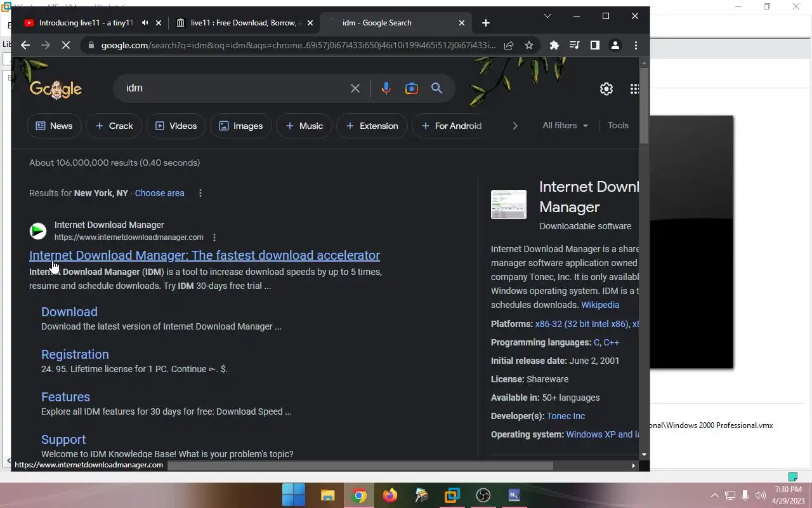This screenshot has height=508, width=812.
Task: Open the All filters dropdown
Action: click(565, 126)
